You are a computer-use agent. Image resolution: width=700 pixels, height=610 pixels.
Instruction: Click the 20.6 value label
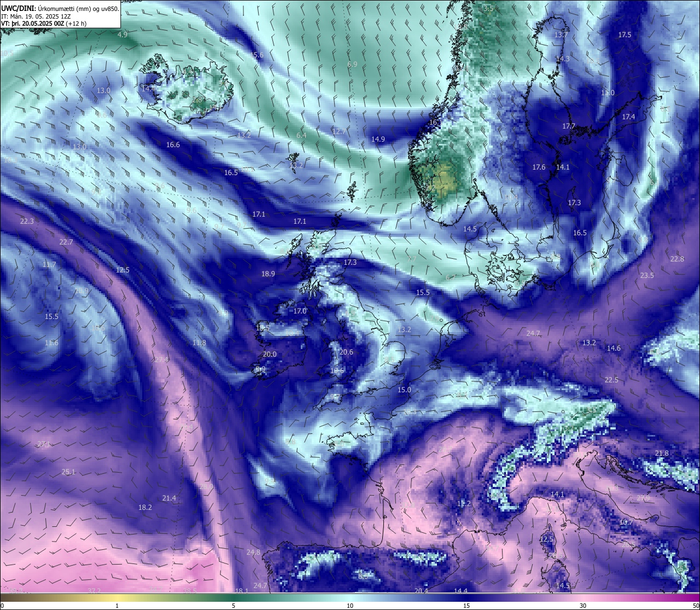pos(346,352)
